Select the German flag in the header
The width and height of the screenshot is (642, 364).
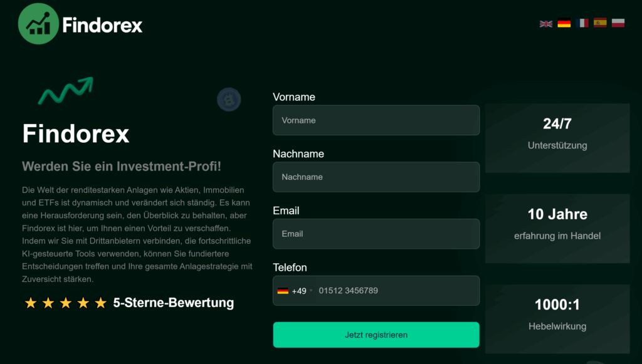point(564,24)
